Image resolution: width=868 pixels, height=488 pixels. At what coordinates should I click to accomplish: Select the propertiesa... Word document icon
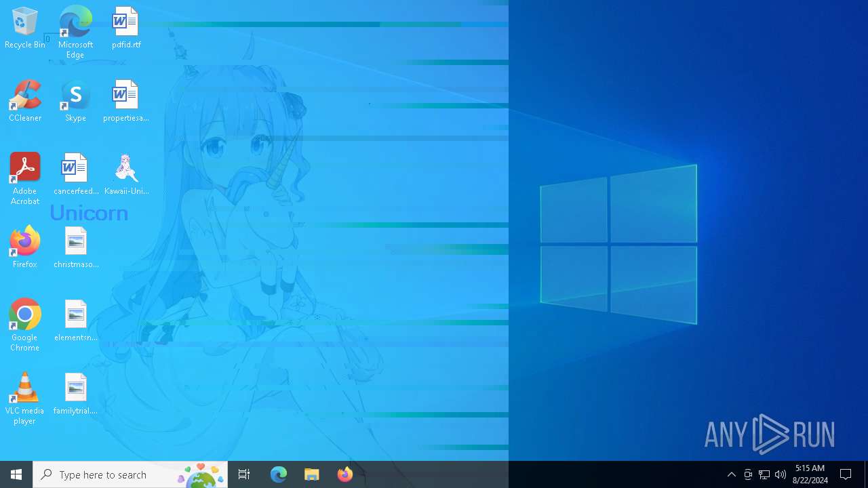[125, 101]
